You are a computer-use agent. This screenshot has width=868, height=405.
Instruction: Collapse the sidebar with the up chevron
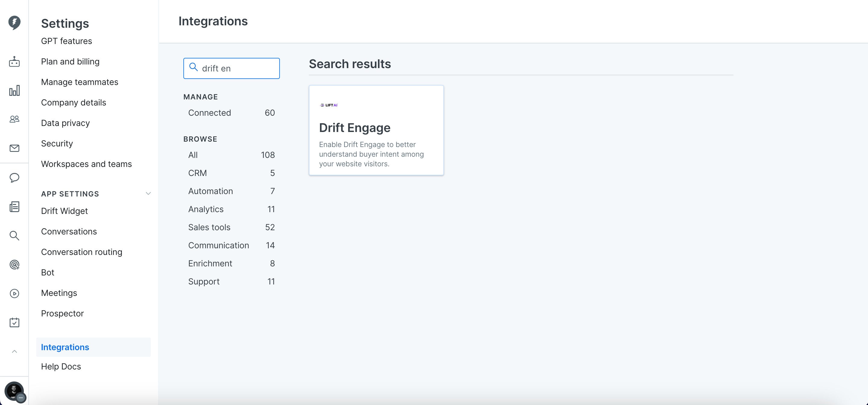(14, 351)
